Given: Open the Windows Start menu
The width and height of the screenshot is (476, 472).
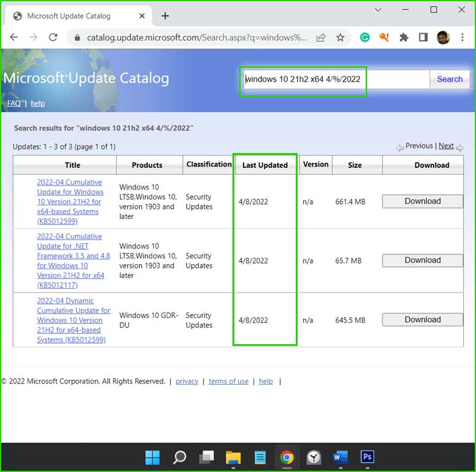Looking at the screenshot, I should (x=153, y=457).
